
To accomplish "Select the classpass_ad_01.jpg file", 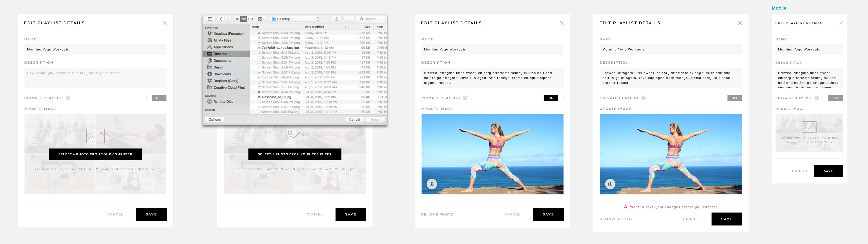I will [276, 97].
